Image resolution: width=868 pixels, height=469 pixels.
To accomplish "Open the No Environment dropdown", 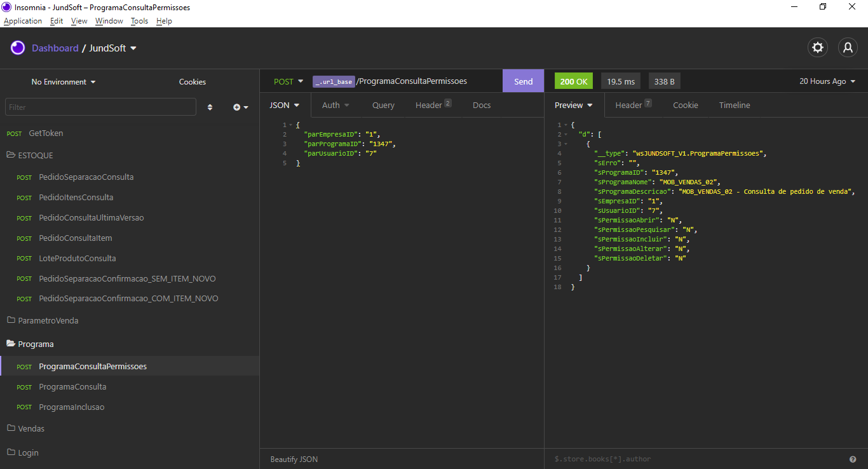I will point(64,82).
